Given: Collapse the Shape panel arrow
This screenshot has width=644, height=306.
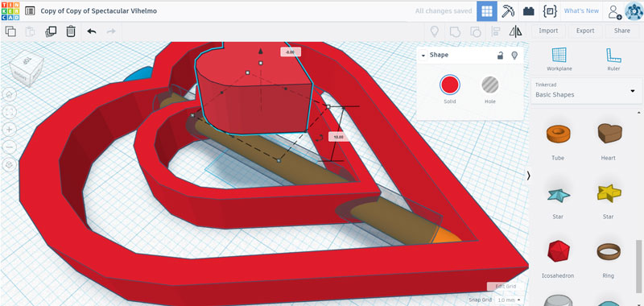Looking at the screenshot, I should pyautogui.click(x=423, y=56).
